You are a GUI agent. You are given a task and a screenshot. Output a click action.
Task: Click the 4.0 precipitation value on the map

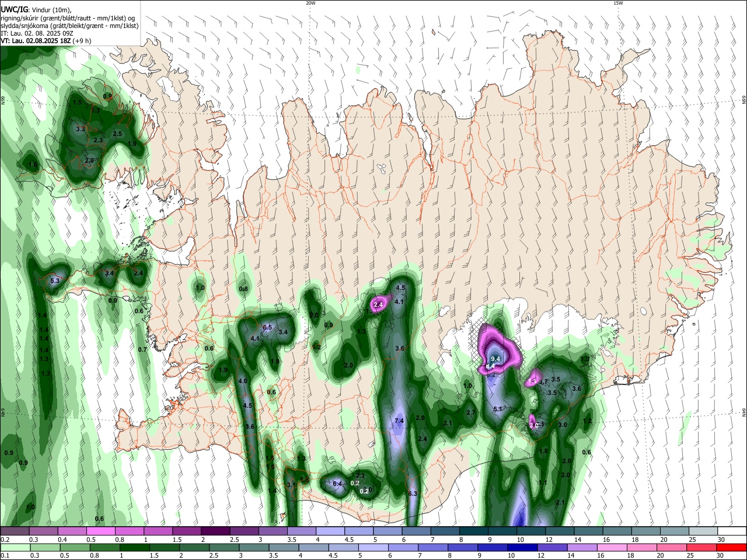243,381
